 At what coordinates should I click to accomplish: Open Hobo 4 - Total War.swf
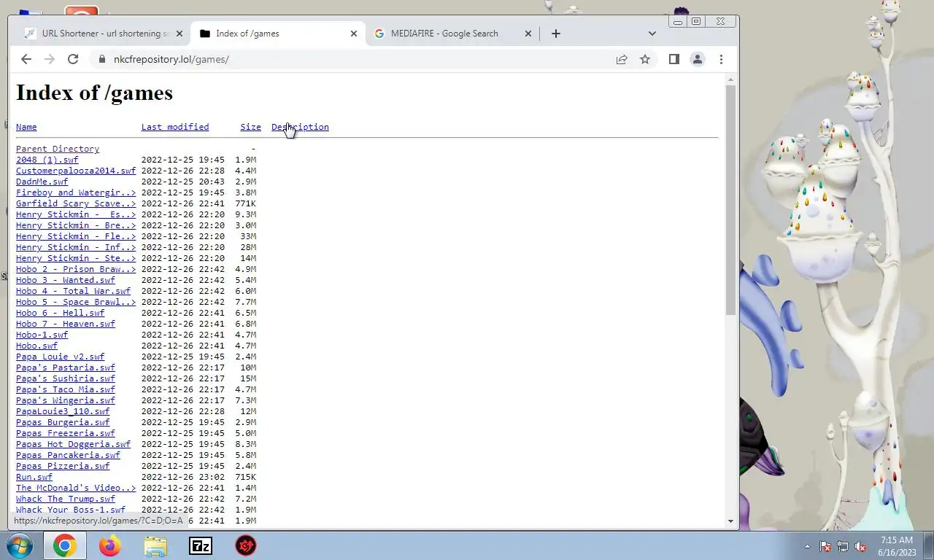click(x=73, y=291)
